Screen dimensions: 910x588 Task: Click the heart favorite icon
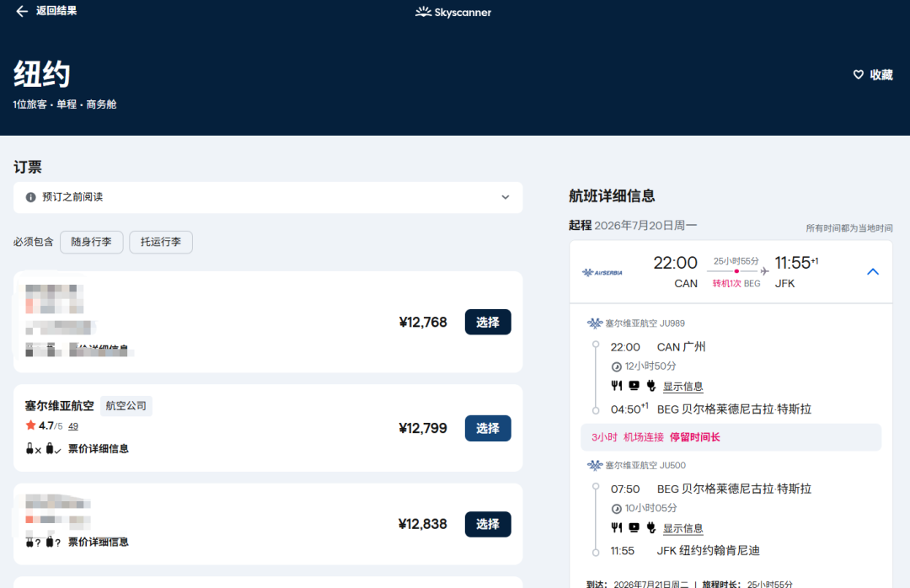coord(859,75)
